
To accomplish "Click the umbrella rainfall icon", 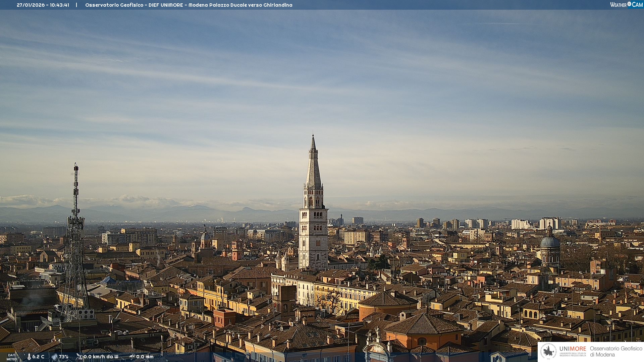I will click(x=132, y=357).
